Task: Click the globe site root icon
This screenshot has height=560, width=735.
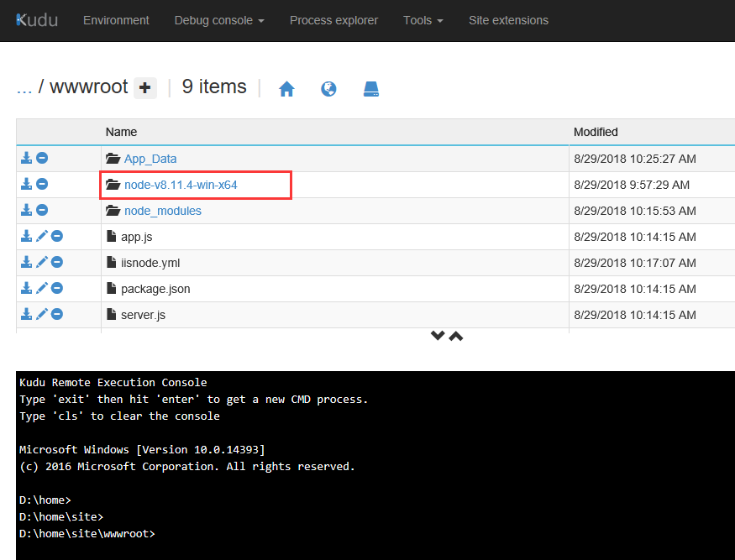Action: [328, 89]
